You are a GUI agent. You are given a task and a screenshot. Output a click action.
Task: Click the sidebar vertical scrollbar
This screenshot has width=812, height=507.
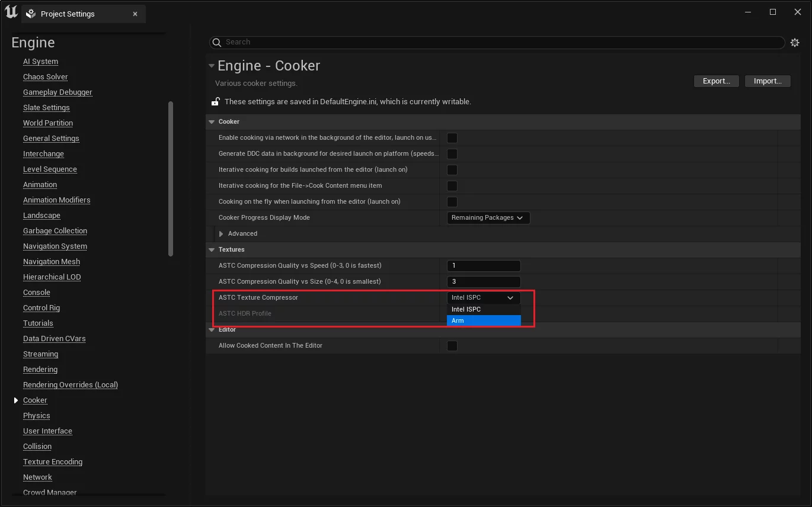coord(171,178)
